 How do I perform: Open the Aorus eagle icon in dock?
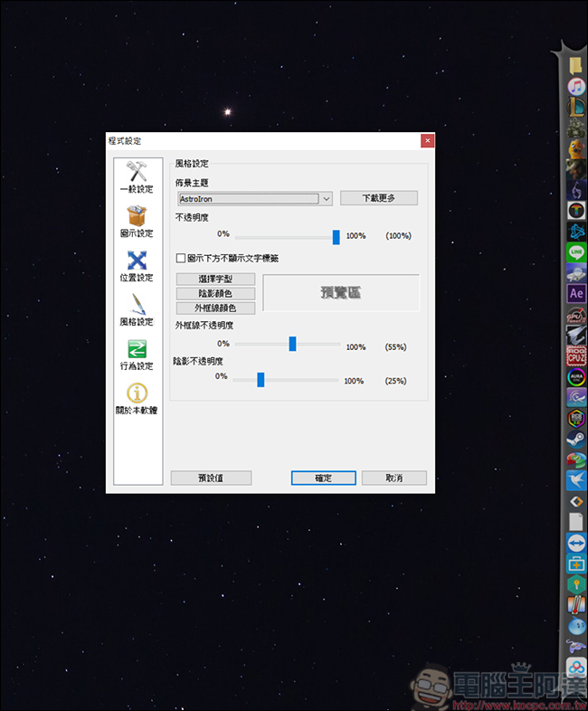[x=576, y=336]
